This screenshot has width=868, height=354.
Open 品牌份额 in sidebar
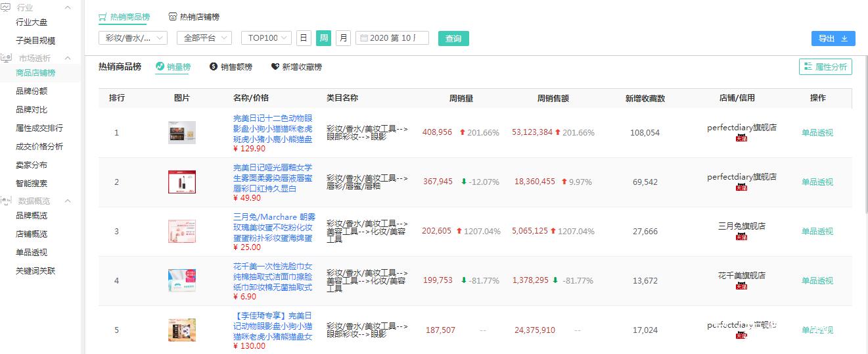[x=32, y=91]
